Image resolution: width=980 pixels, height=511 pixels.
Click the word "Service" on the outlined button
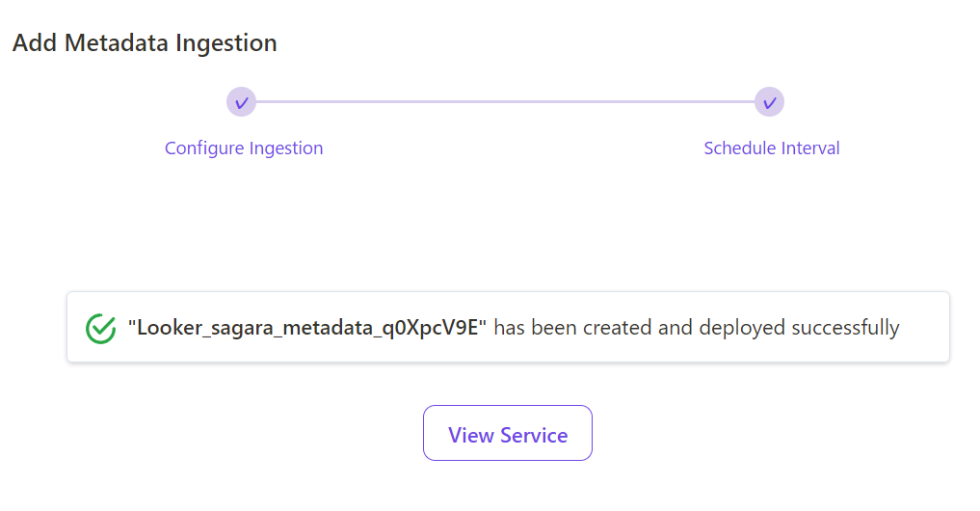[535, 436]
